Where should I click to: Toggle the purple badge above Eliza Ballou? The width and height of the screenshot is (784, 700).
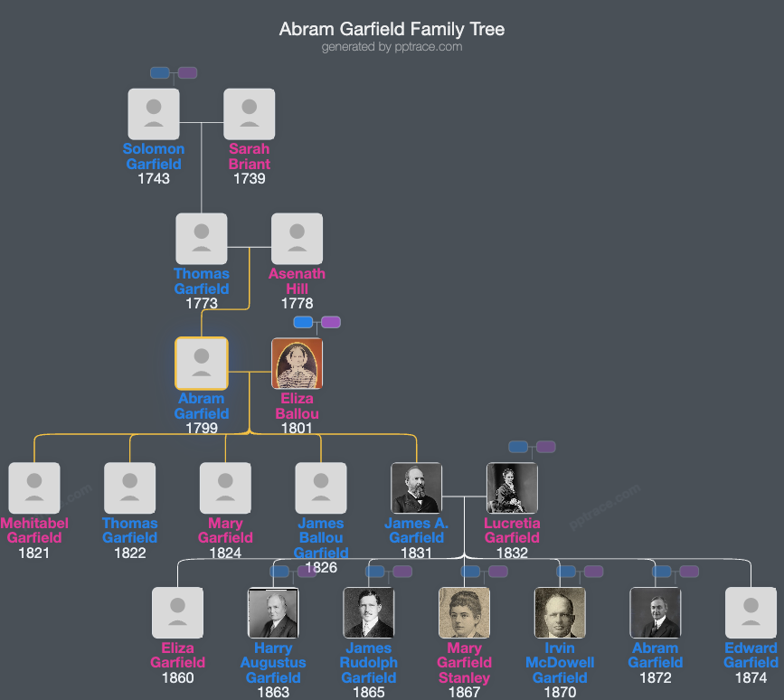[331, 321]
